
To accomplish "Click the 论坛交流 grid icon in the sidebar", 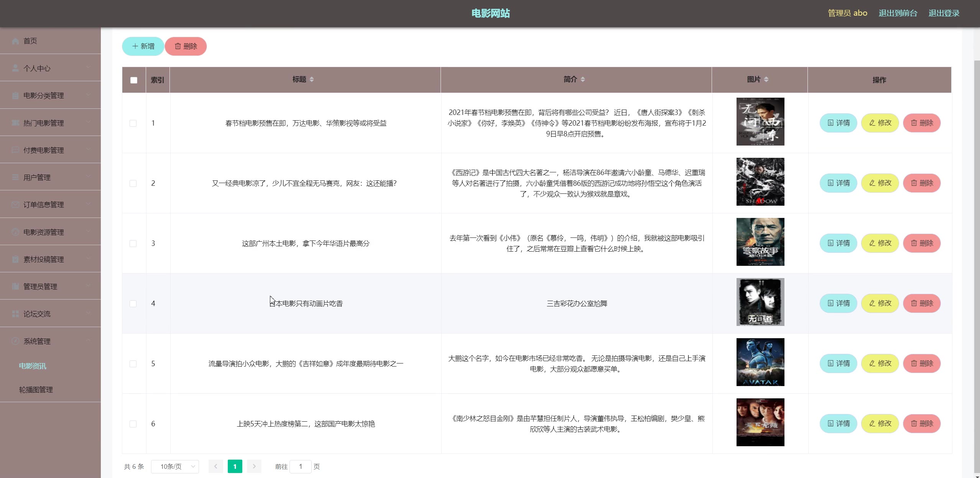I will (x=15, y=314).
